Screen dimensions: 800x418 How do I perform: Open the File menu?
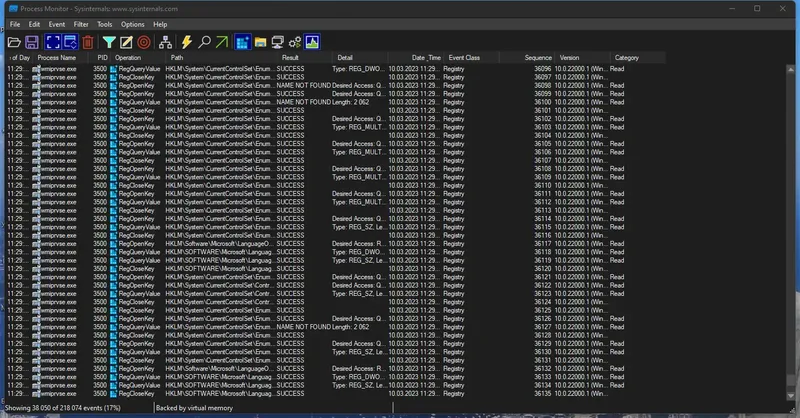pyautogui.click(x=15, y=24)
